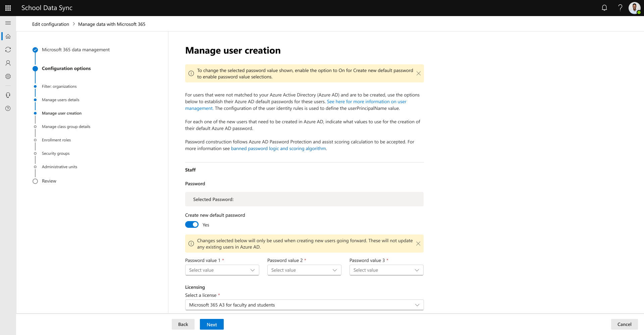Click the Cancel button

click(x=624, y=324)
